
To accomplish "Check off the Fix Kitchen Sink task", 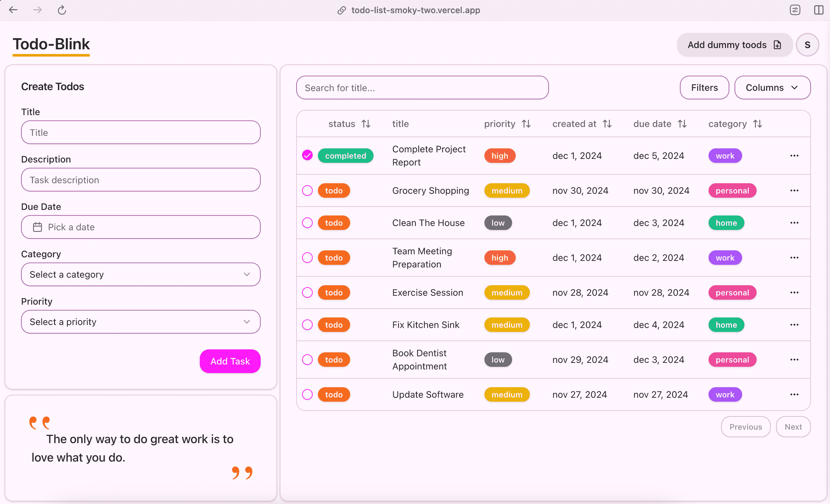I will point(307,325).
